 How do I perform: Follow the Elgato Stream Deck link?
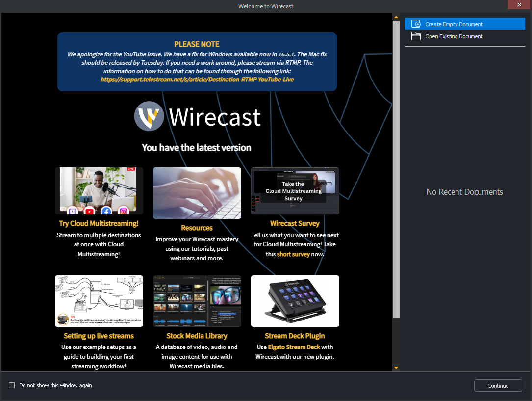(294, 347)
